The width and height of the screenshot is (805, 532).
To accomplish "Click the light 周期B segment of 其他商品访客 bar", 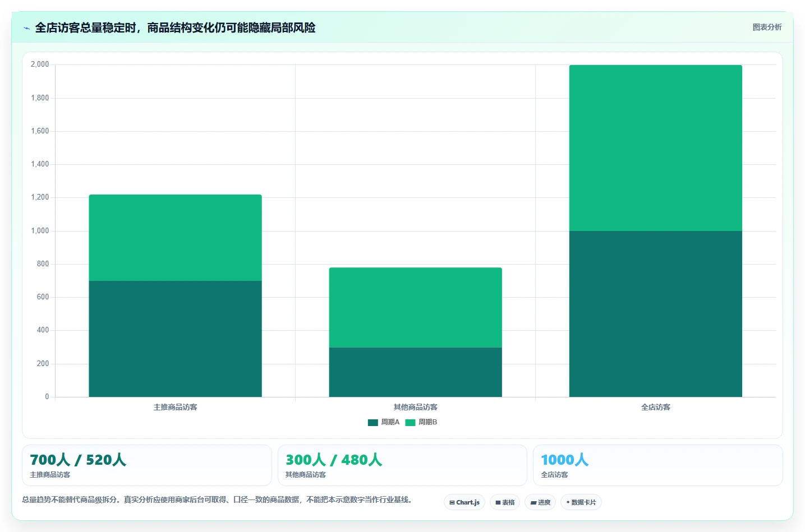I will point(415,307).
